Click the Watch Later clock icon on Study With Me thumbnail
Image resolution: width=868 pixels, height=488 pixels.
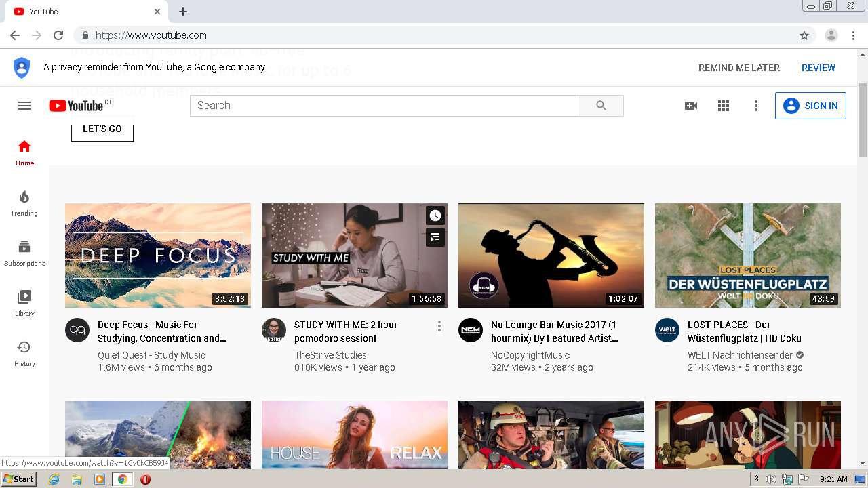click(435, 216)
